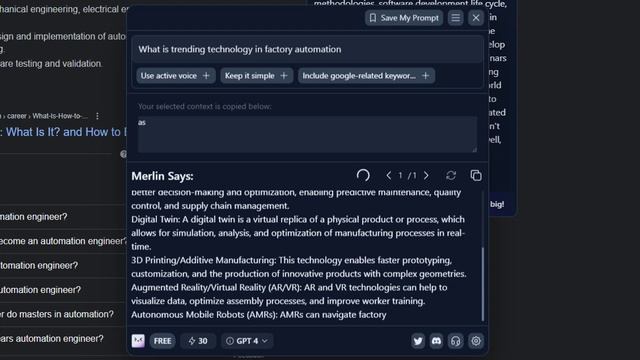Click the headset support icon

coord(456,341)
